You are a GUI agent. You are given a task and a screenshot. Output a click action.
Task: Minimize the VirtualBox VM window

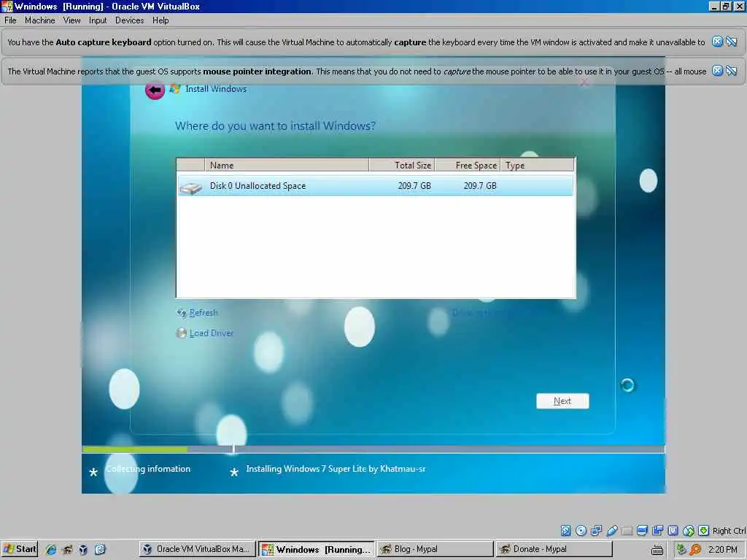point(714,7)
